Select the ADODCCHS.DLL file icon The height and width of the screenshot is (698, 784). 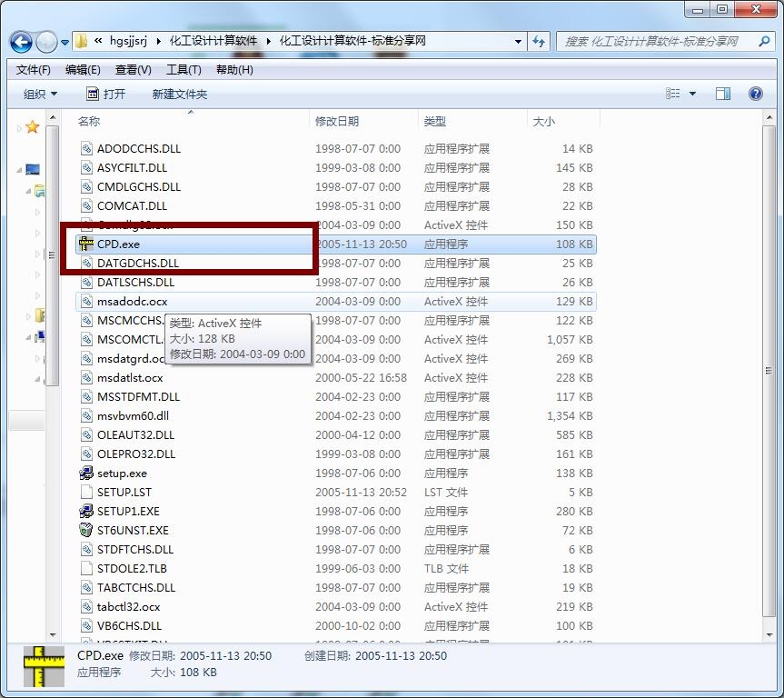[86, 149]
